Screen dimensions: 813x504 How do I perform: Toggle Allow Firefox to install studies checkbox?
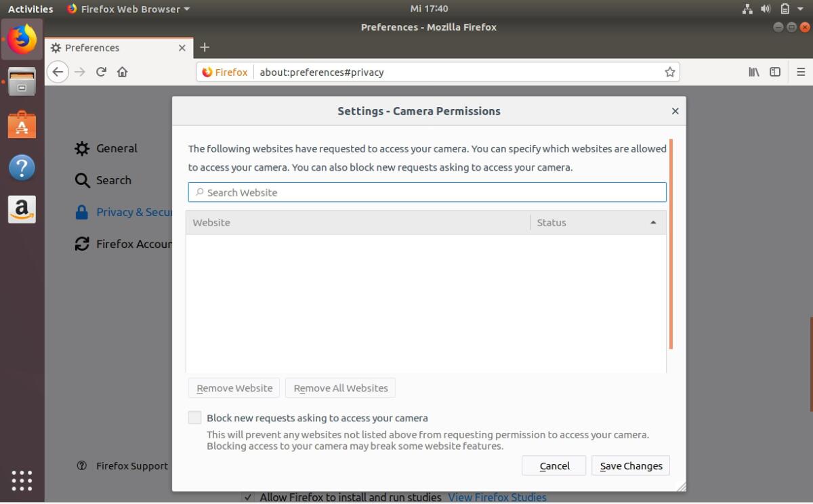pyautogui.click(x=248, y=497)
